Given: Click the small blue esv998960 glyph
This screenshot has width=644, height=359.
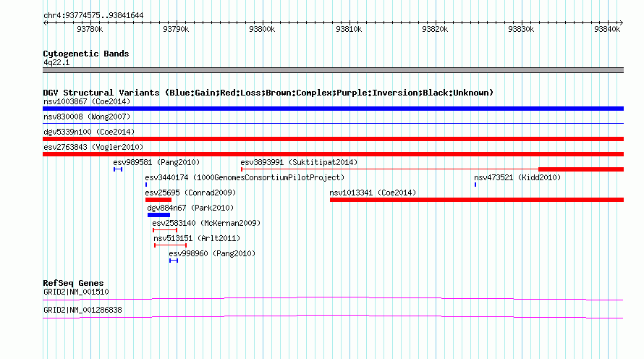Looking at the screenshot, I should coord(174,261).
